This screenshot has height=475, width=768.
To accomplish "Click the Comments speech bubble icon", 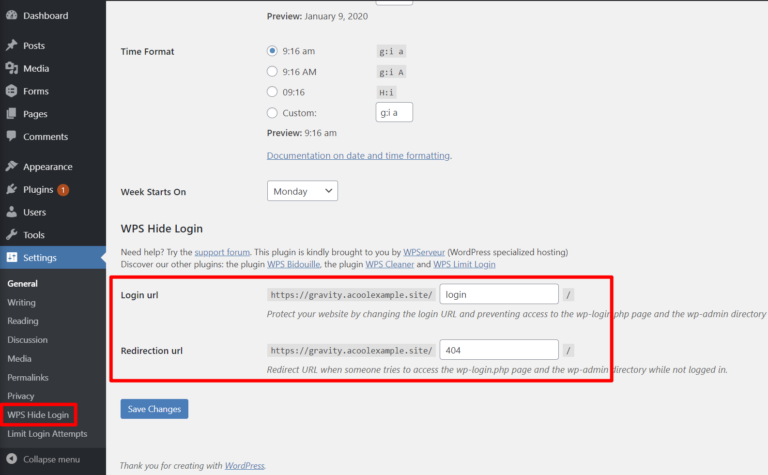I will click(x=12, y=137).
